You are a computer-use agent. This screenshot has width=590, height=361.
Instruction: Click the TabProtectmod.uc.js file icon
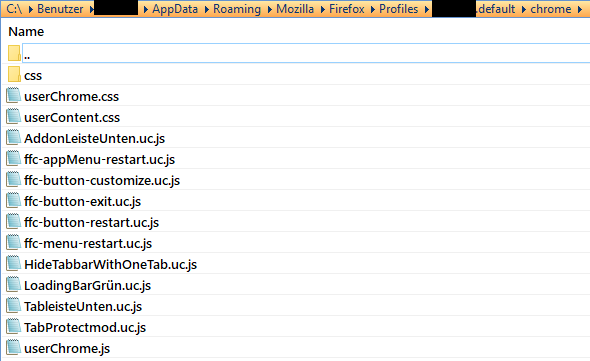tap(14, 326)
